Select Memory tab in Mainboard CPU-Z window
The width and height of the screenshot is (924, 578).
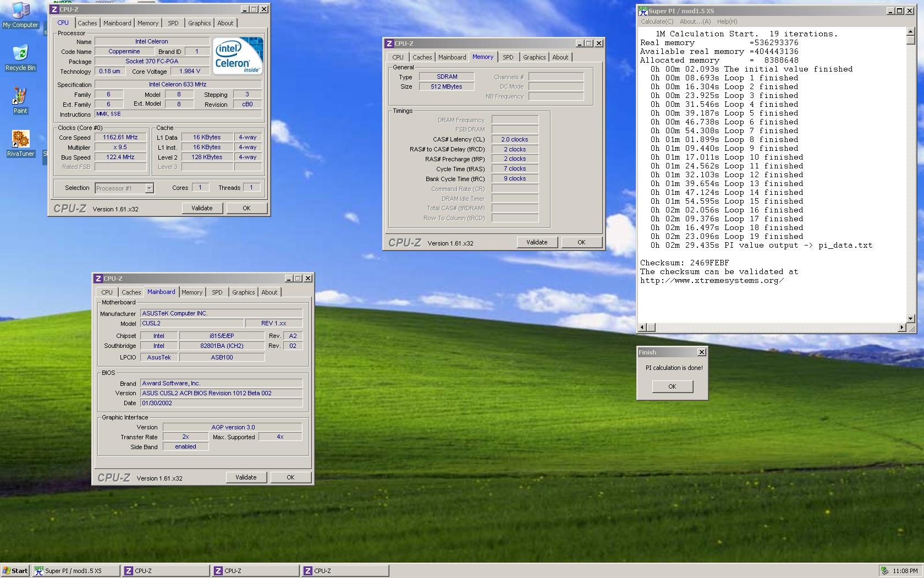[192, 292]
